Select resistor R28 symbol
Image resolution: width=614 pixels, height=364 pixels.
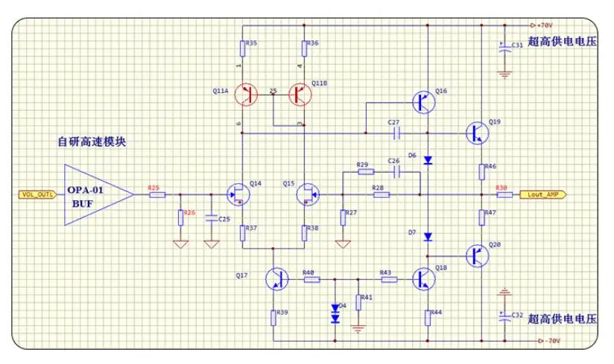pyautogui.click(x=382, y=195)
